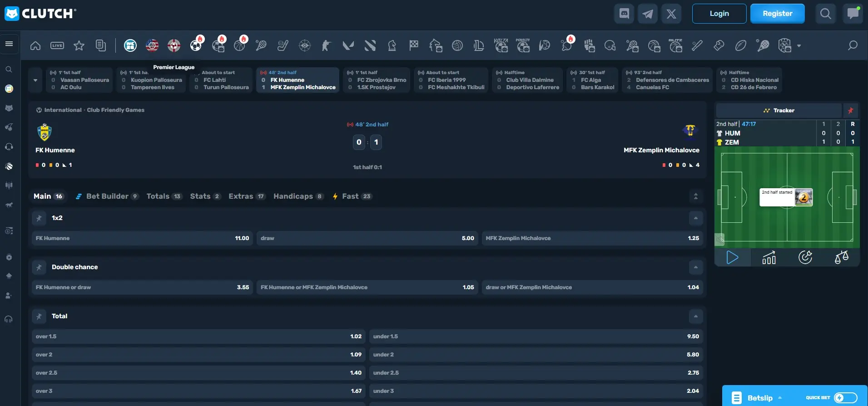Show the tracker bar chart statistics view
The width and height of the screenshot is (868, 406).
pos(769,258)
